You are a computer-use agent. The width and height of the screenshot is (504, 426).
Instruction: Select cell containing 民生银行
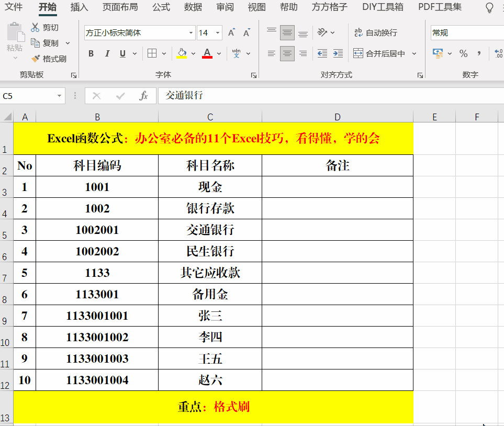click(x=210, y=251)
